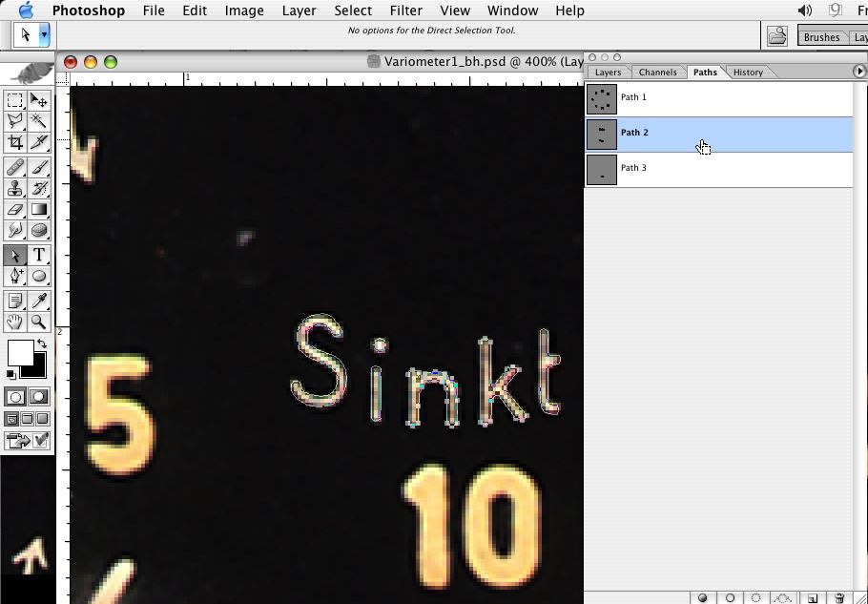Viewport: 868px width, 604px height.
Task: Choose the Zoom magnifier tool
Action: tap(39, 323)
